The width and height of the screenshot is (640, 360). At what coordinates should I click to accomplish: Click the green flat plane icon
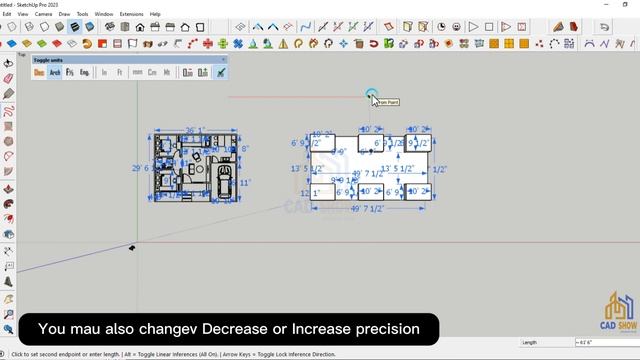pos(42,43)
